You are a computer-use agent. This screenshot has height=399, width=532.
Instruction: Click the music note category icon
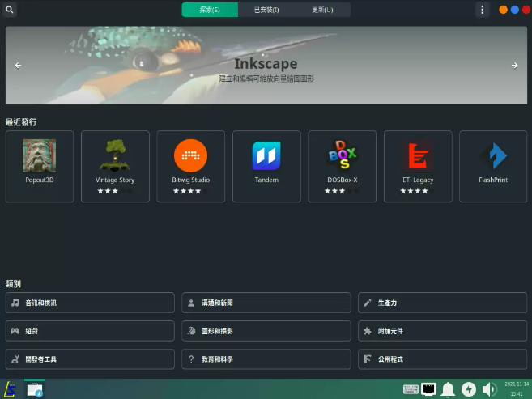point(15,303)
